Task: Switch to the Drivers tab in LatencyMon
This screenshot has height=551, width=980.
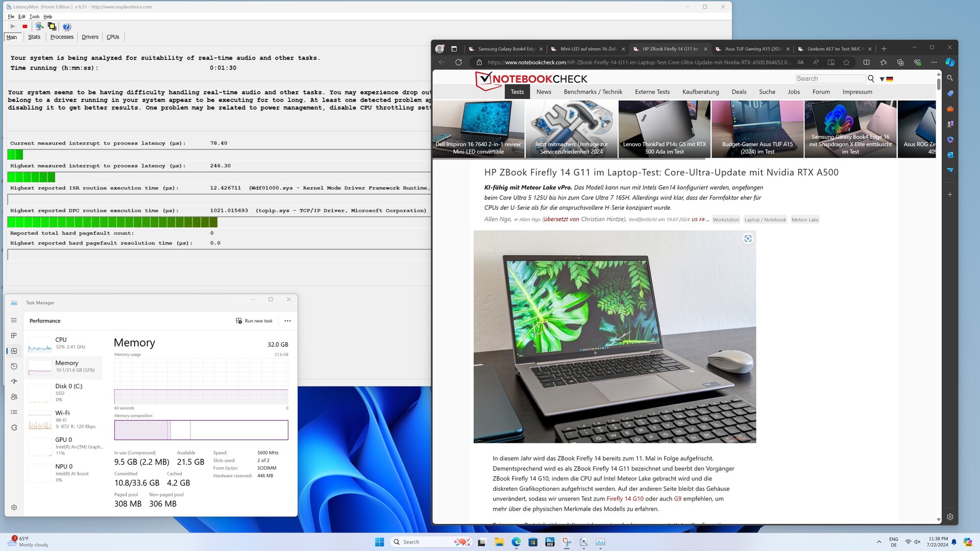Action: (x=90, y=37)
